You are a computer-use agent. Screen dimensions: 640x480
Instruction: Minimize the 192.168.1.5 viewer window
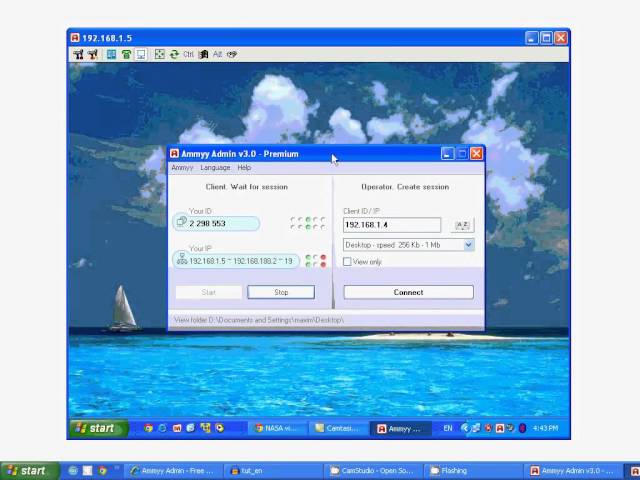(x=531, y=38)
